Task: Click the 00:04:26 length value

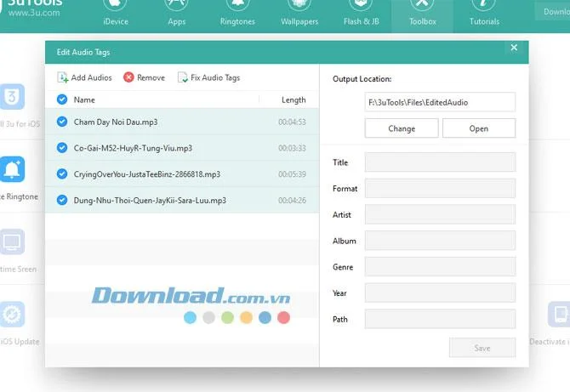Action: 293,201
